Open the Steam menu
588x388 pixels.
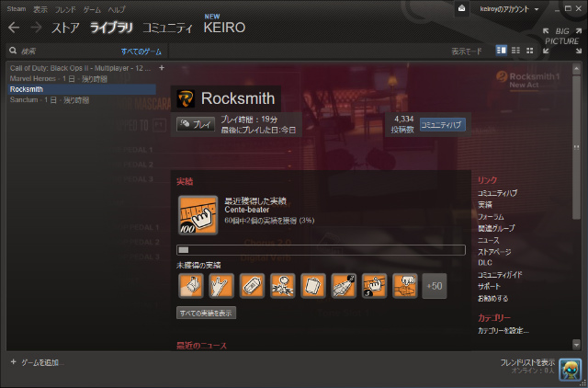click(17, 9)
